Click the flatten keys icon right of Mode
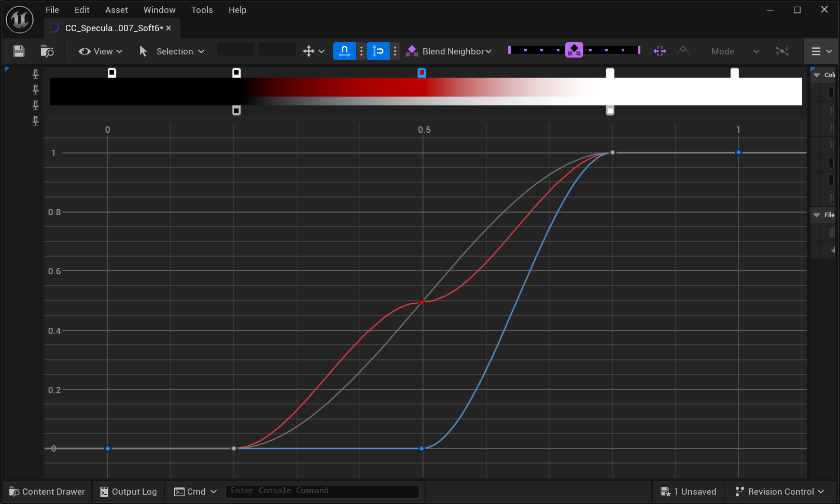 [782, 51]
